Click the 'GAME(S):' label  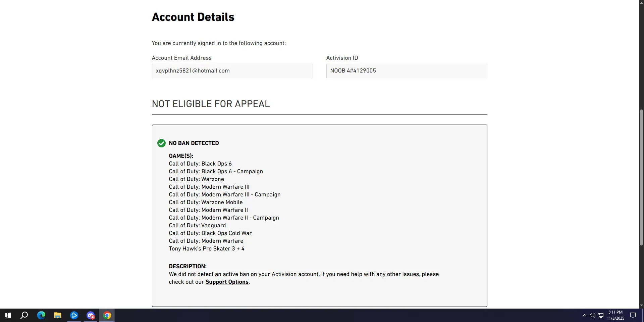[181, 156]
